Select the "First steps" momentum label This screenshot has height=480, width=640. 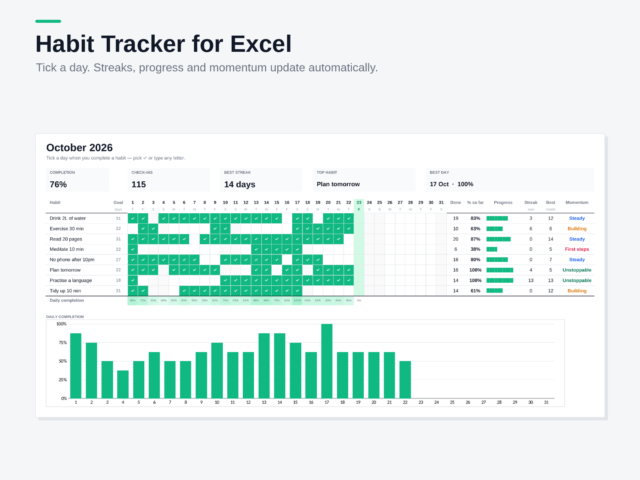(577, 249)
